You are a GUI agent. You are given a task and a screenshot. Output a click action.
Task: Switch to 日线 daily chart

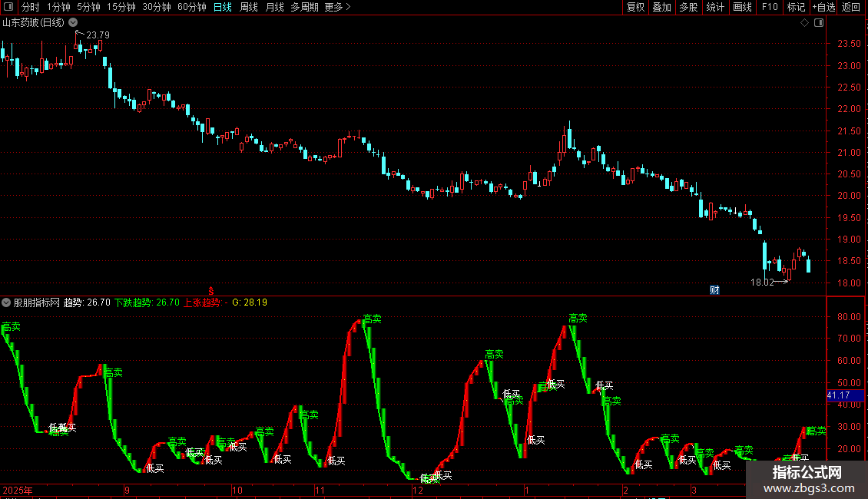pos(223,7)
